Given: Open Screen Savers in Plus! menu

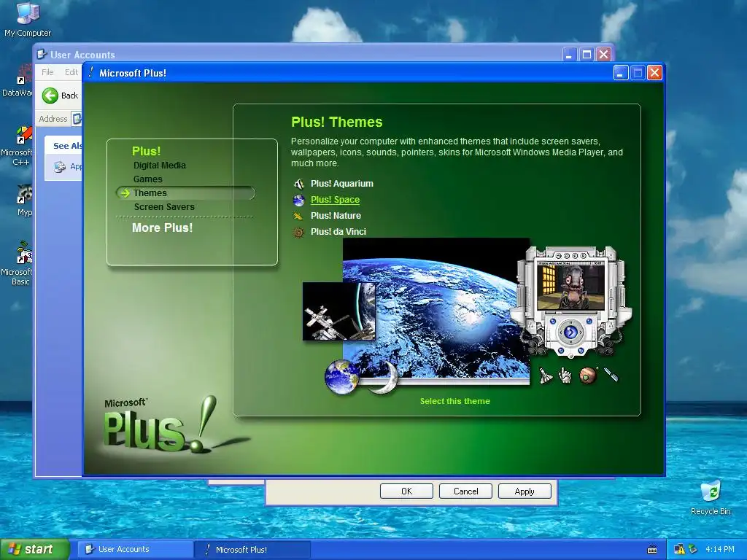Looking at the screenshot, I should pyautogui.click(x=164, y=206).
